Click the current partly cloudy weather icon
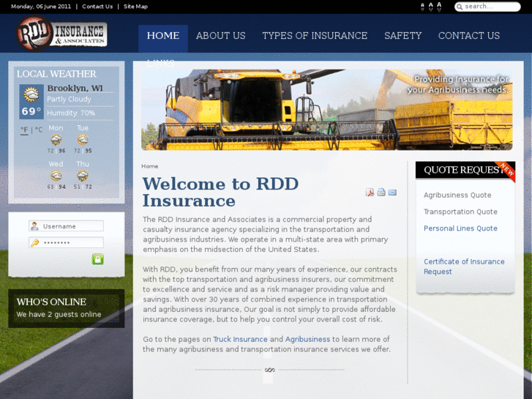This screenshot has width=532, height=399. pos(31,94)
